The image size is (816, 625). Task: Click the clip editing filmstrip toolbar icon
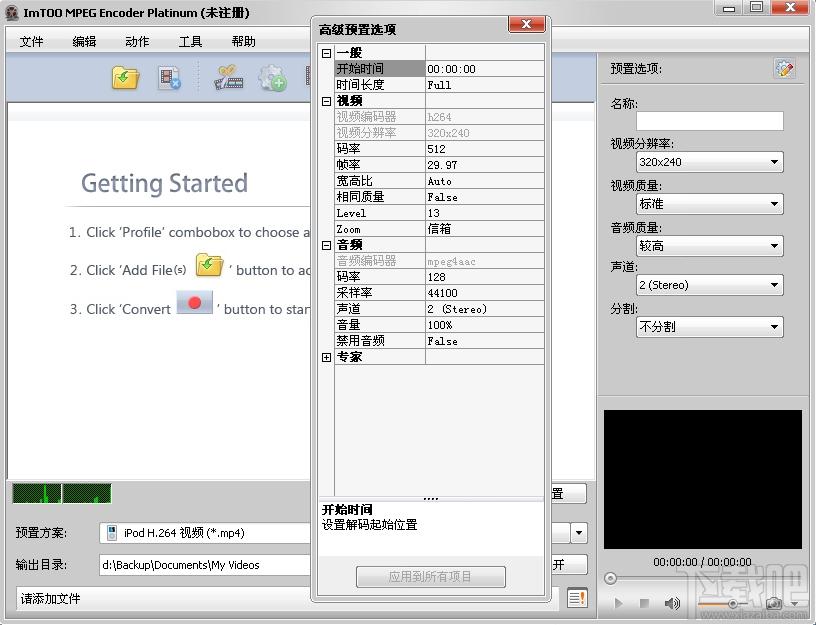pyautogui.click(x=229, y=79)
